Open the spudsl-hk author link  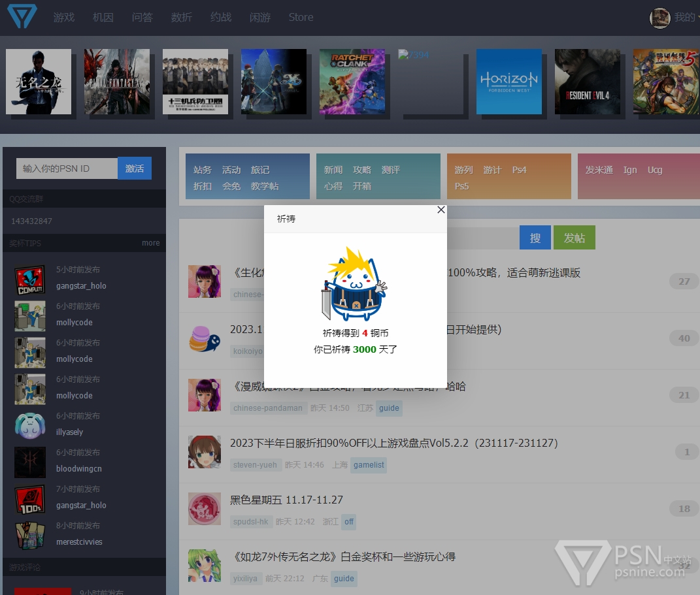(x=251, y=522)
